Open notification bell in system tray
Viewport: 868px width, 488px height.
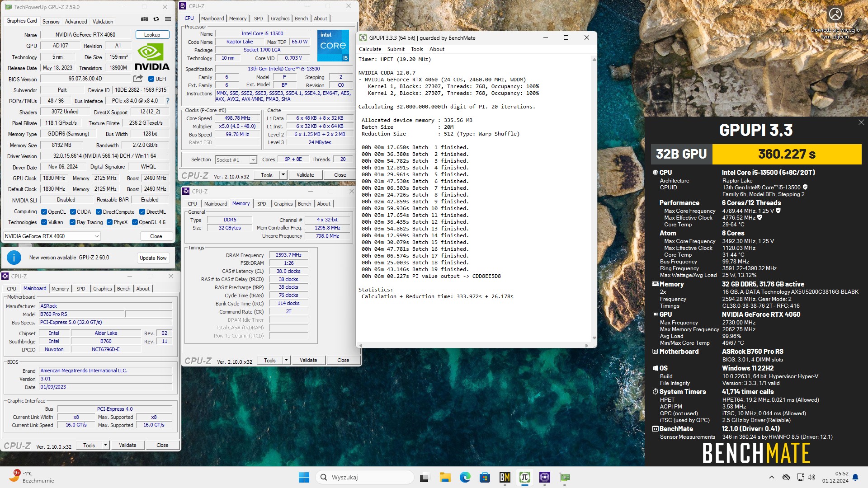click(x=855, y=477)
